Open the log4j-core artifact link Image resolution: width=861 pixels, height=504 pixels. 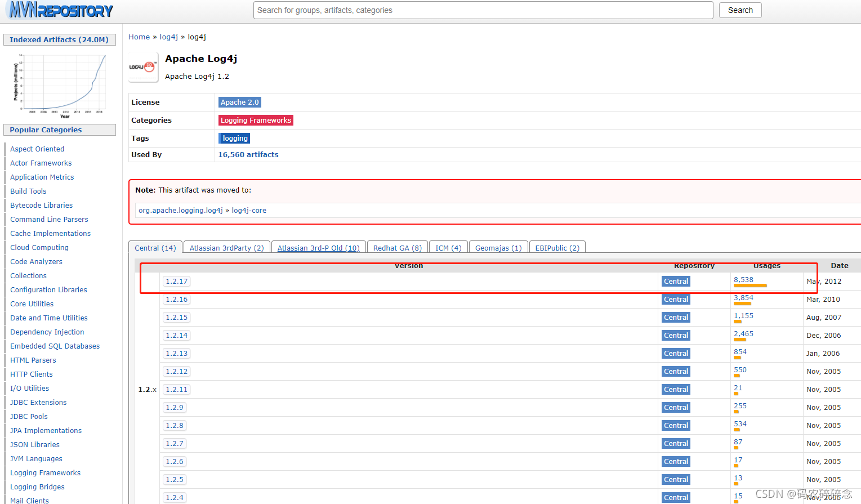(249, 211)
